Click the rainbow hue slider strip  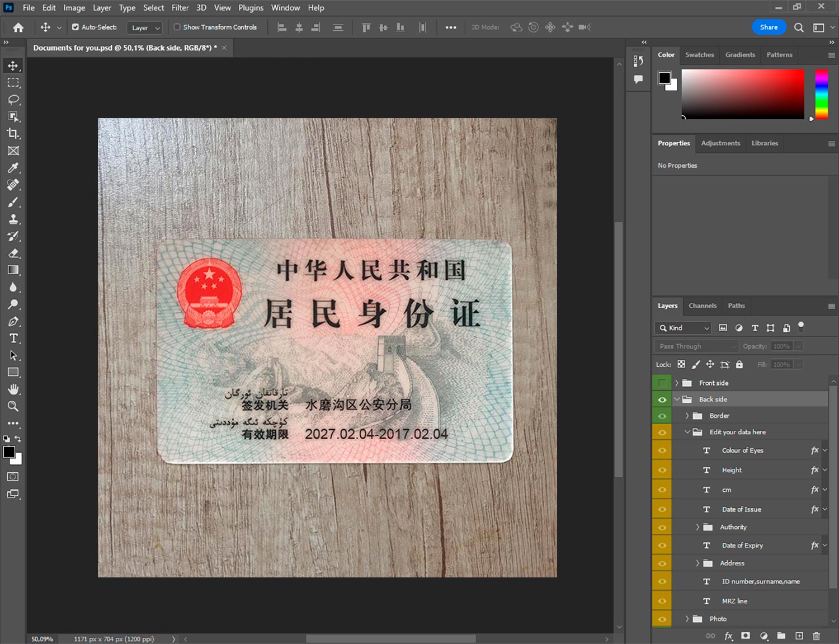tap(821, 94)
